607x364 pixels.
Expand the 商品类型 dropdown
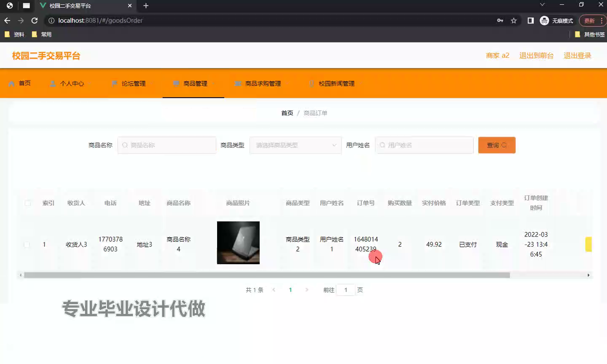295,145
